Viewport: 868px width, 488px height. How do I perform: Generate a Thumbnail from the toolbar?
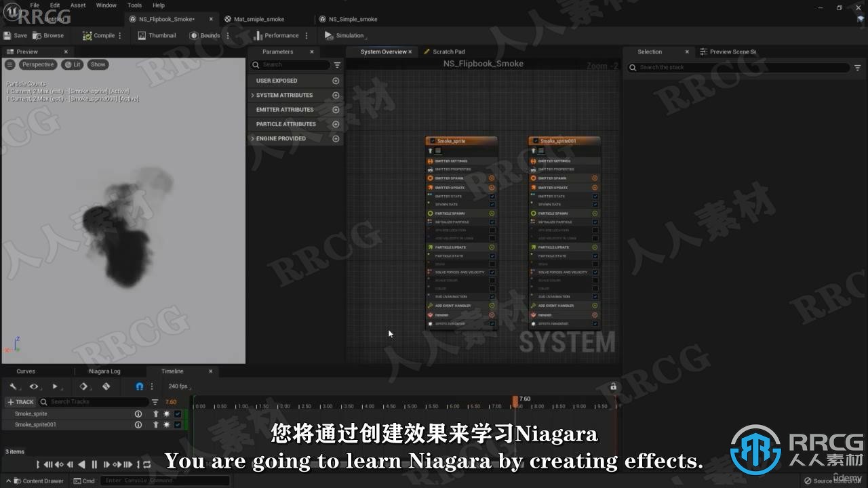click(x=157, y=35)
